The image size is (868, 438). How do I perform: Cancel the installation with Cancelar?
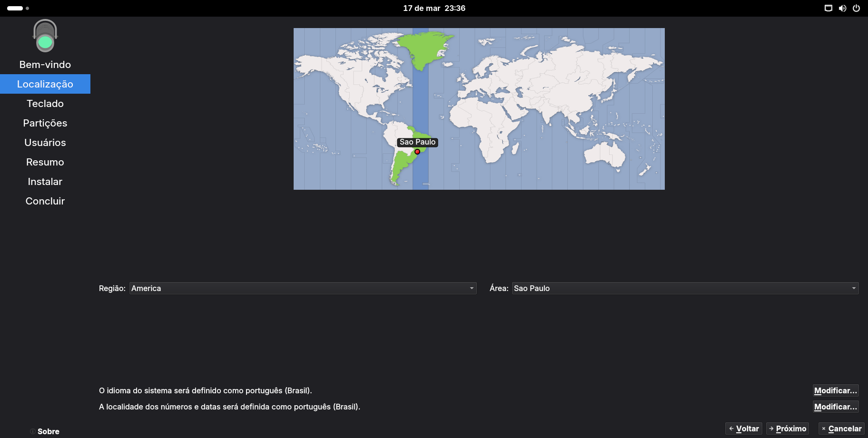point(841,428)
